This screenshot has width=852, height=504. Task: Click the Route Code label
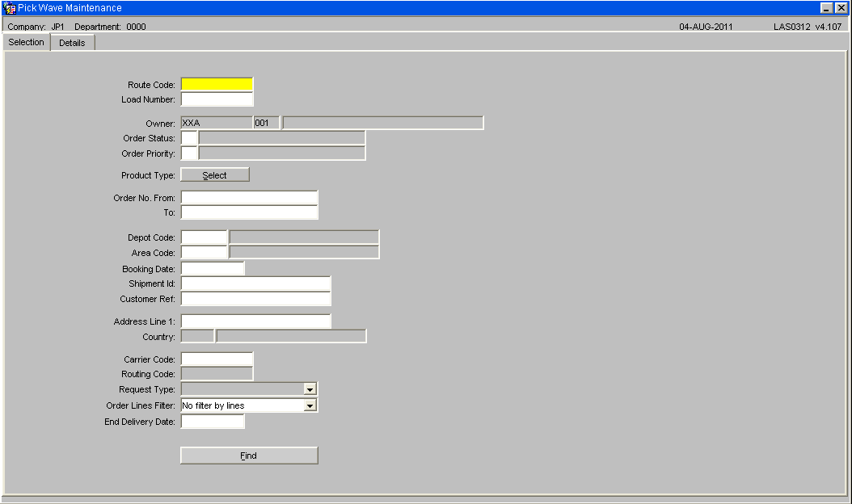click(152, 85)
